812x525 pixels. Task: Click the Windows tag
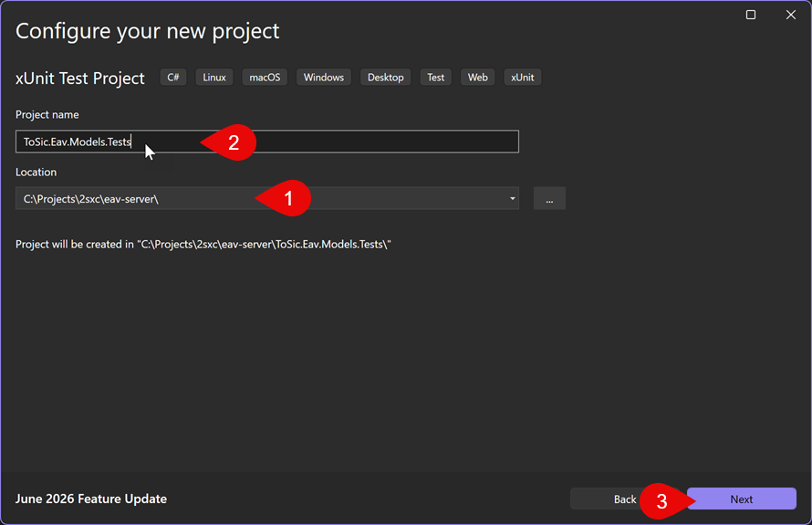324,78
